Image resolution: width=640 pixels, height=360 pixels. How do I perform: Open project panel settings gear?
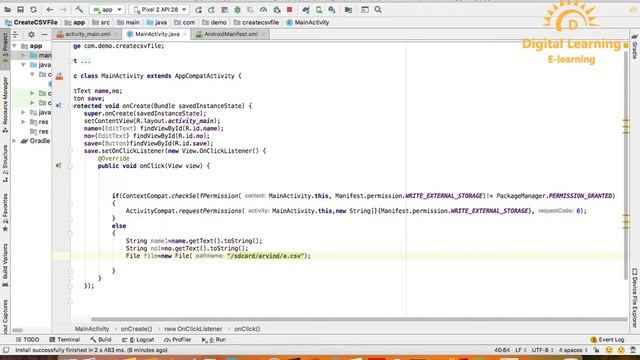point(31,35)
